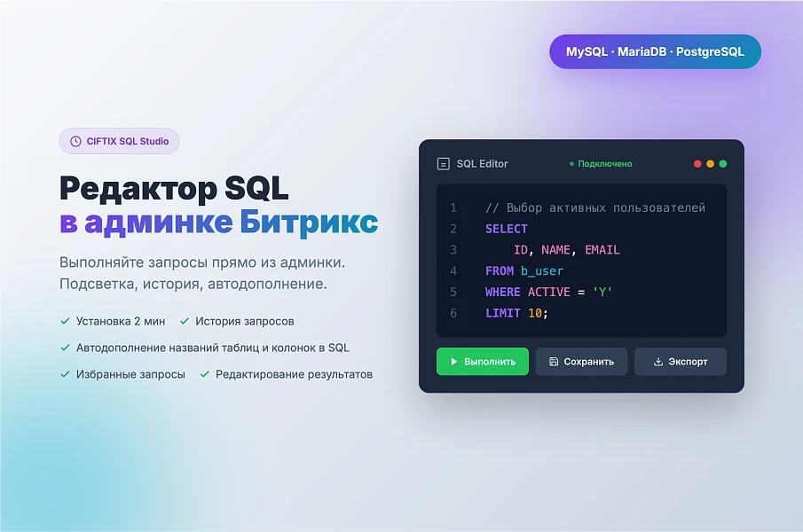Click the Экспорт button
Screen dimensions: 803x532
click(680, 362)
